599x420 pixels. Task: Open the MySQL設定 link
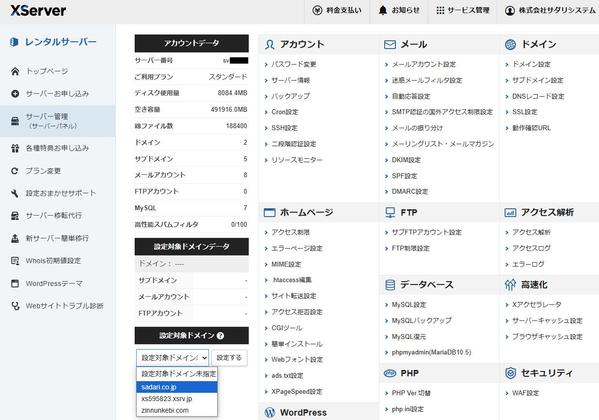(x=409, y=305)
